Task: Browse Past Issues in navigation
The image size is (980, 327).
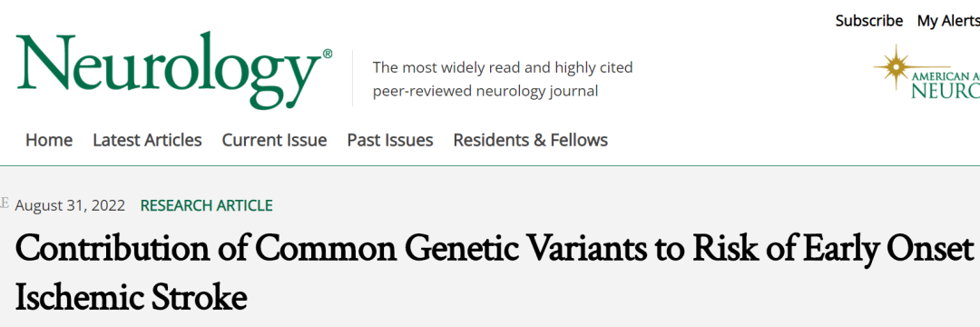Action: pos(390,140)
